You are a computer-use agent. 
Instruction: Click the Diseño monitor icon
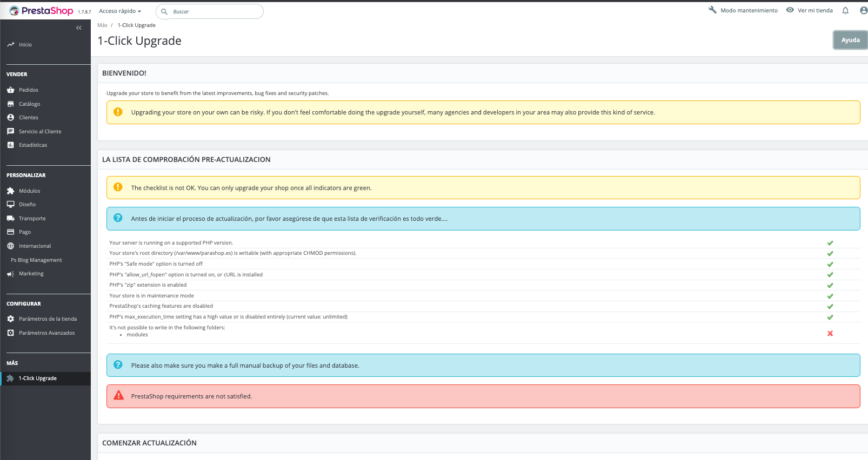pos(11,205)
